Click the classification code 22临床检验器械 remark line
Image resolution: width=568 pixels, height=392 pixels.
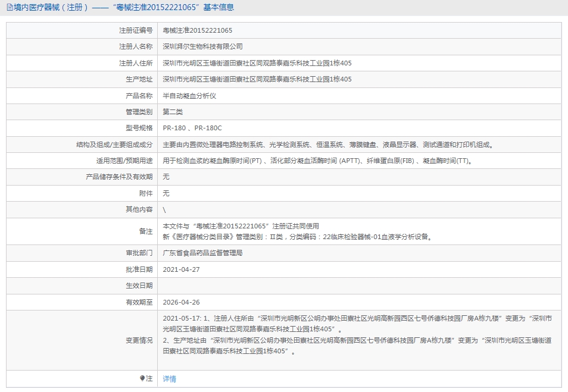[x=297, y=237]
